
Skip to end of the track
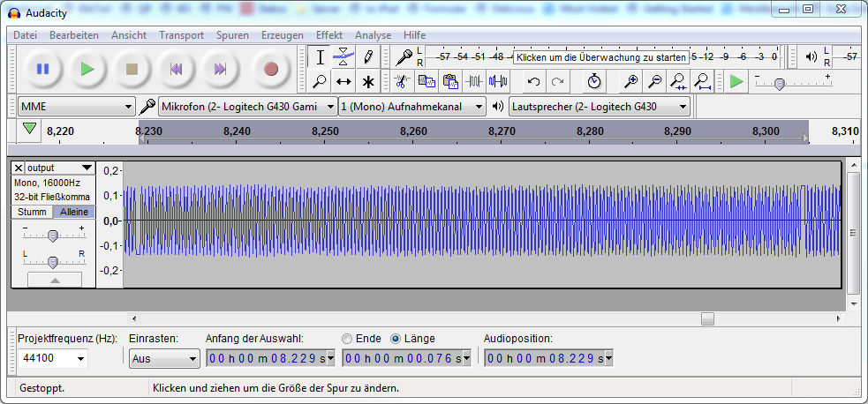[x=220, y=69]
